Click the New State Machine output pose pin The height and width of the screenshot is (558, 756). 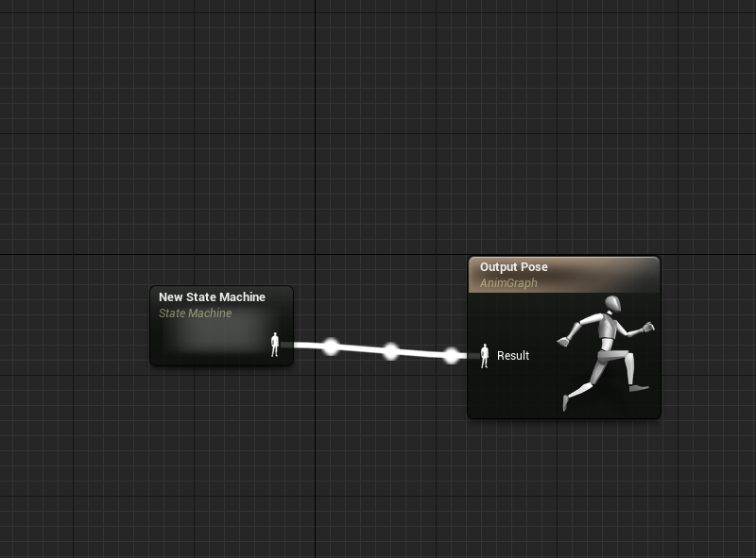[275, 345]
